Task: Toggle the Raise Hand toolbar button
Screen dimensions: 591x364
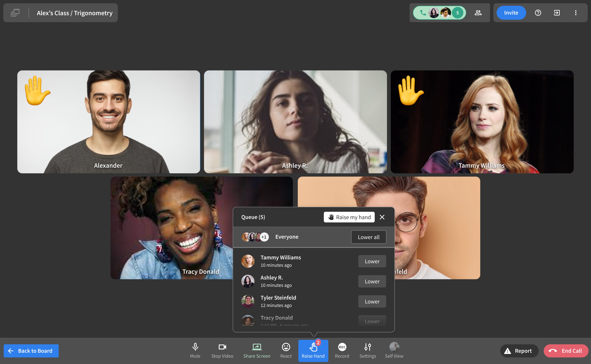Action: click(x=313, y=351)
